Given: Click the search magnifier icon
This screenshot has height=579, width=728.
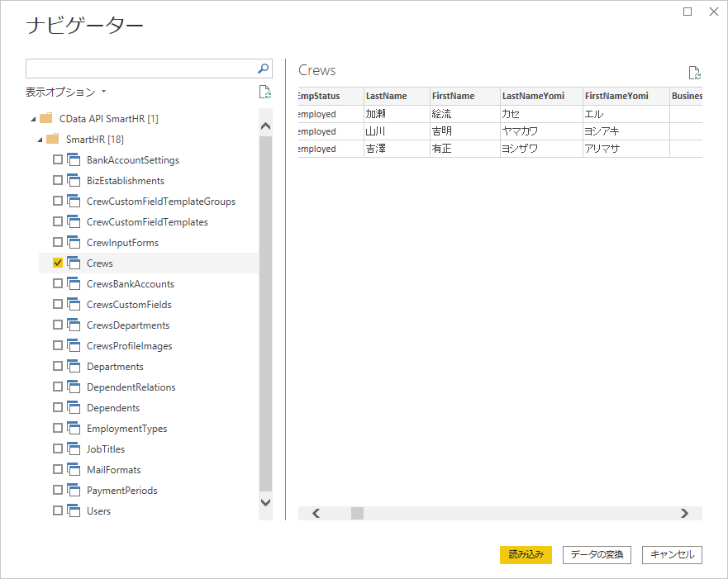Looking at the screenshot, I should click(263, 69).
